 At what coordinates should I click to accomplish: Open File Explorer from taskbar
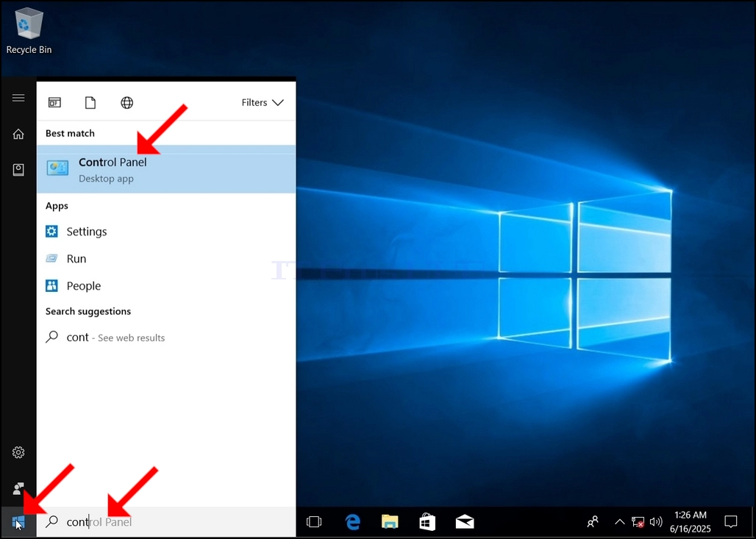(x=390, y=521)
